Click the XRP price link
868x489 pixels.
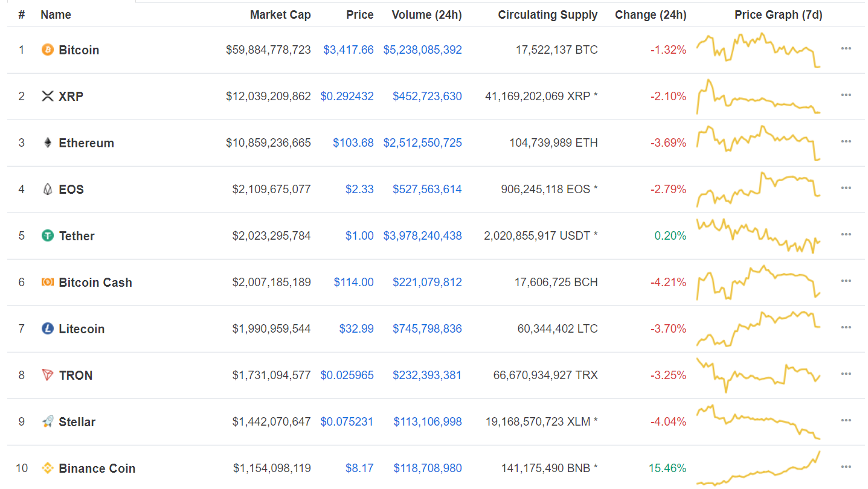347,95
